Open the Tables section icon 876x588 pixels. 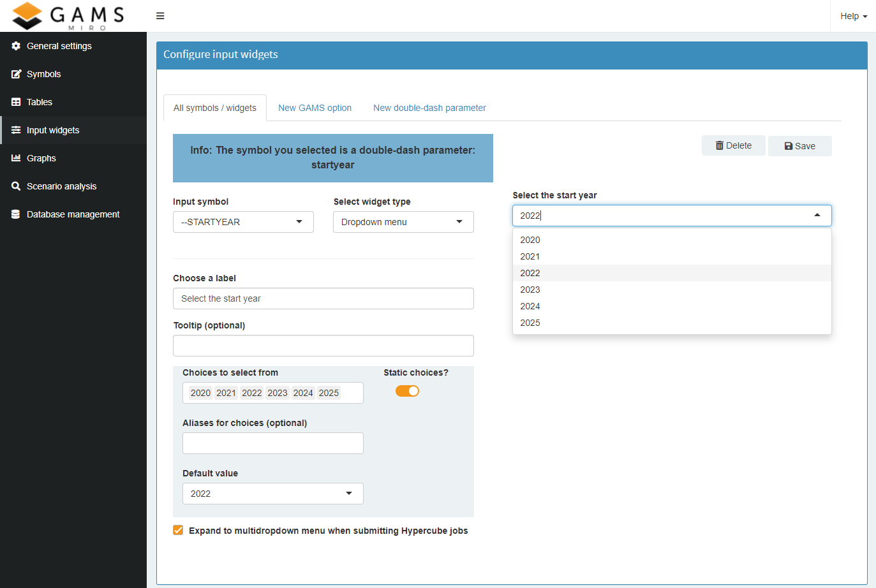tap(15, 101)
